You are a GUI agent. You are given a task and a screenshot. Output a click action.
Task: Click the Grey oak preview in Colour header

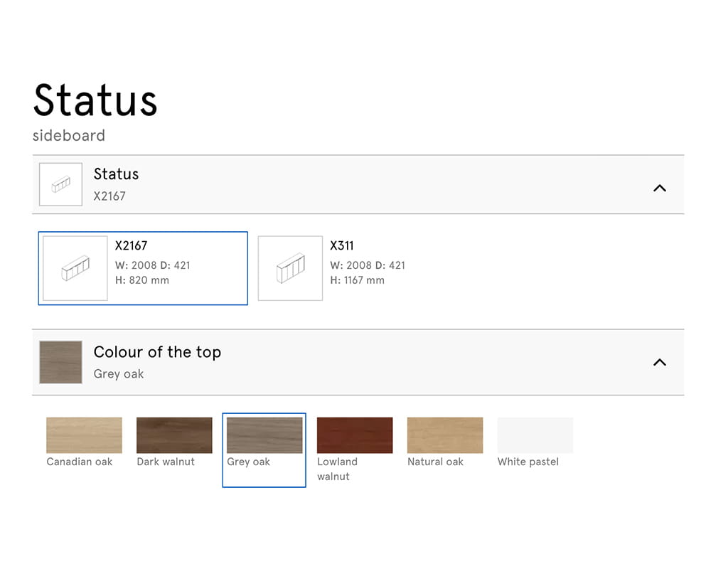click(x=61, y=362)
